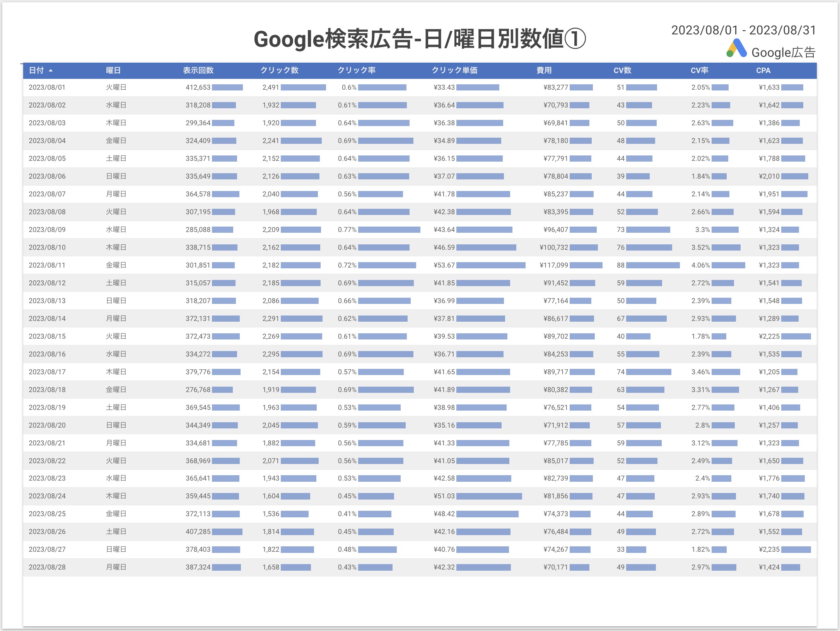Image resolution: width=840 pixels, height=631 pixels.
Task: Sort table by 日付 column header
Action: (x=36, y=70)
